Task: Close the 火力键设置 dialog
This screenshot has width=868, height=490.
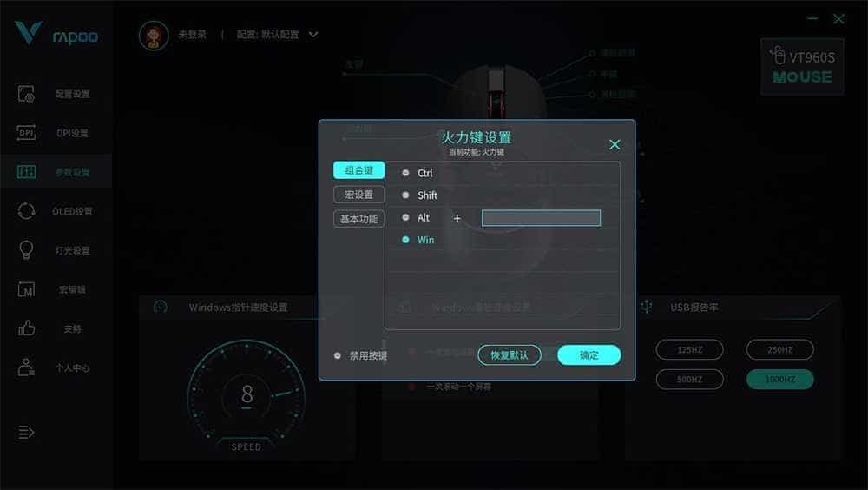Action: [615, 145]
